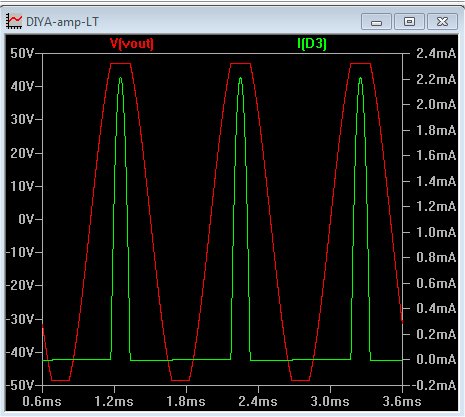Click the V(vout) red trace label
The width and height of the screenshot is (465, 417).
coord(132,44)
